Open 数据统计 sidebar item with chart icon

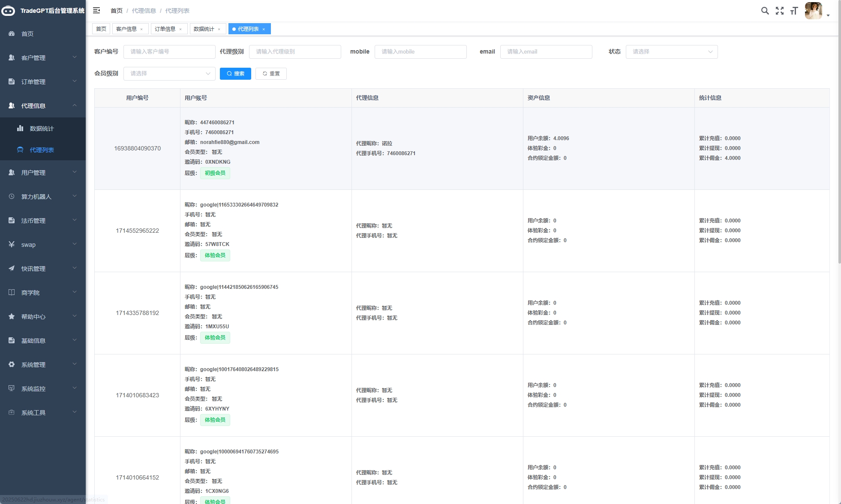click(42, 129)
